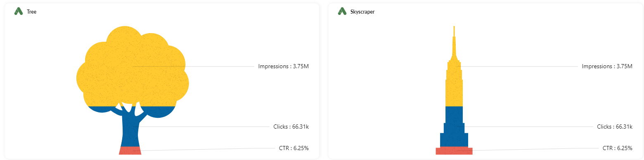This screenshot has height=160, width=644.
Task: Click the yellow Impressions section of the tree
Action: click(x=133, y=66)
